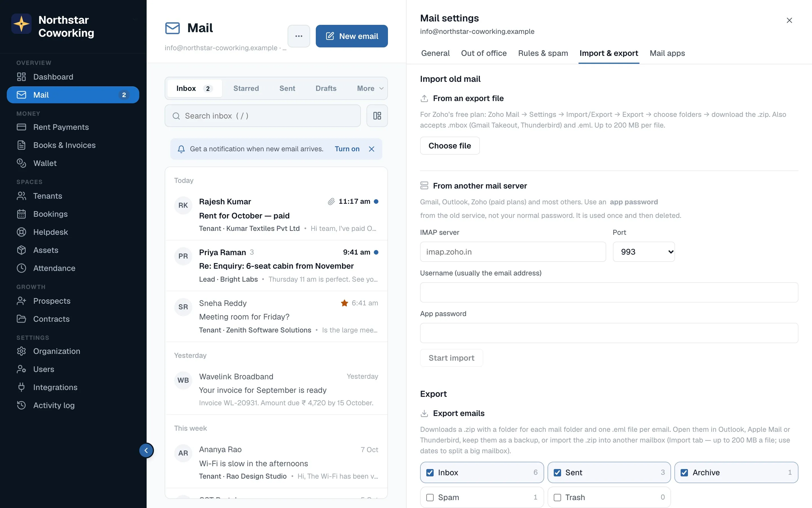Click the Search inbox field
The image size is (812, 508).
[x=263, y=116]
